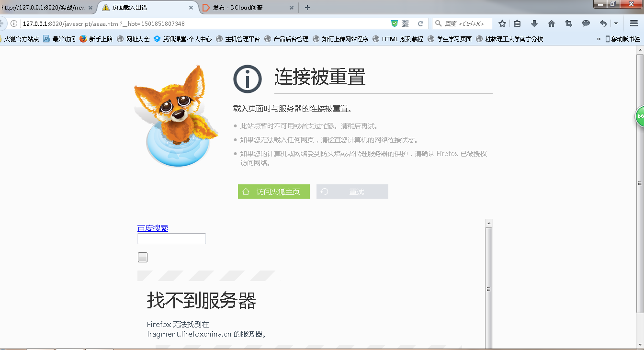Close the 页面载入出错 tab
The height and width of the screenshot is (350, 644).
pos(191,8)
